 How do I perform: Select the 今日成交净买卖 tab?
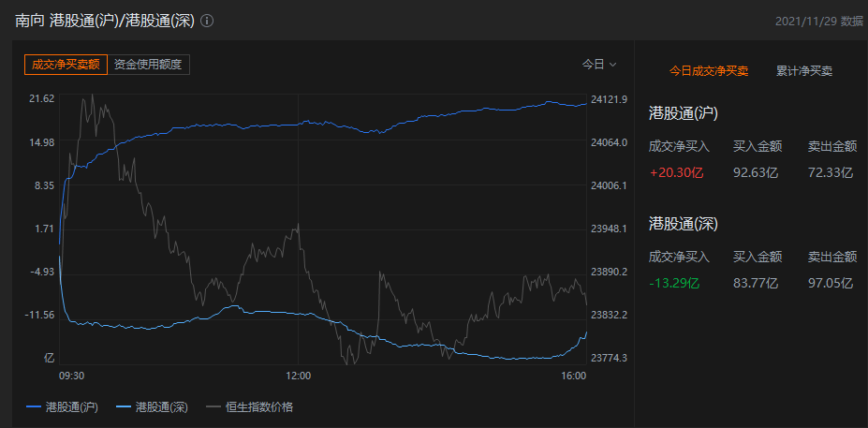pos(709,71)
